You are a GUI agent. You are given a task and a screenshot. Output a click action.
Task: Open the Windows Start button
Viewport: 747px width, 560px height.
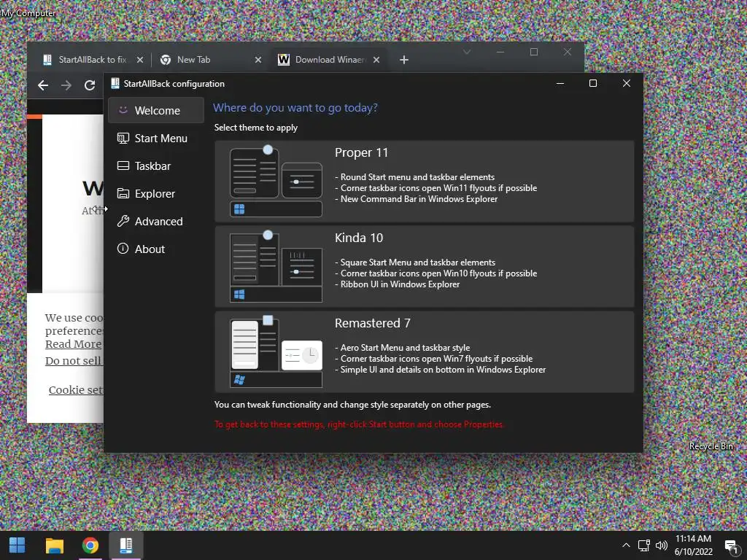click(x=18, y=545)
